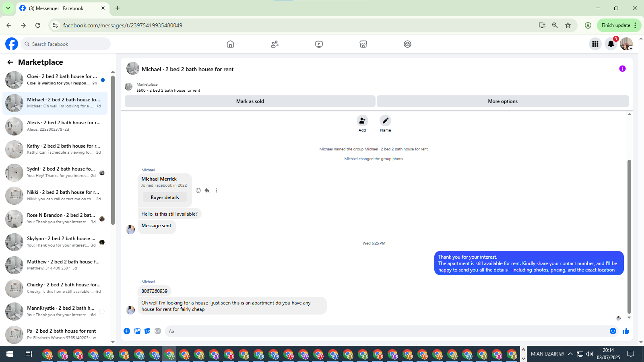Viewport: 644px width, 362px height.
Task: Attach a photo file in composer
Action: (x=137, y=331)
